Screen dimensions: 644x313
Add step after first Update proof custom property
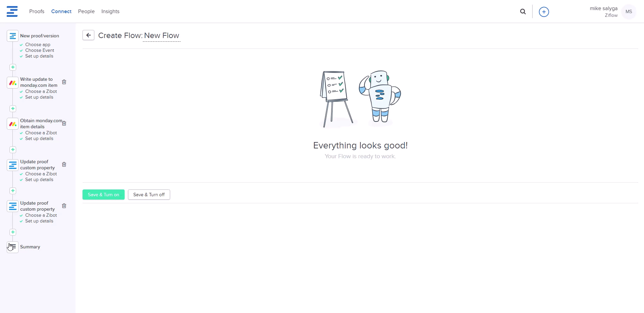pyautogui.click(x=13, y=191)
